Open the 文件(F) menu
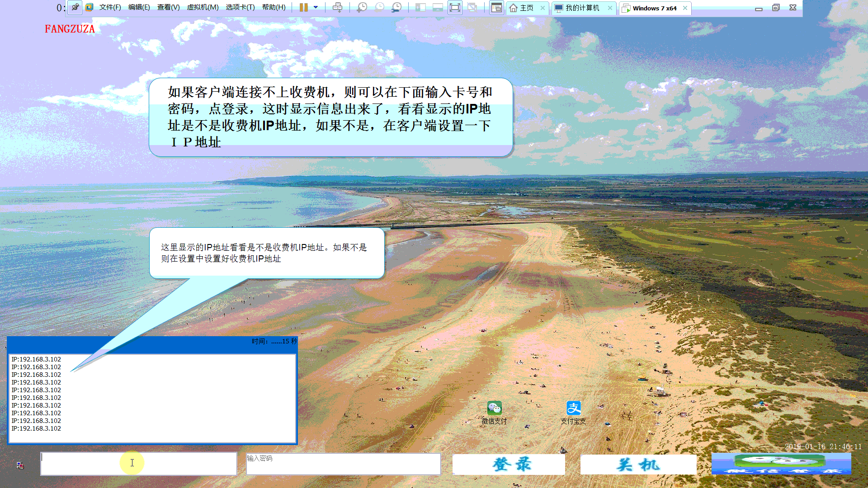 tap(110, 7)
